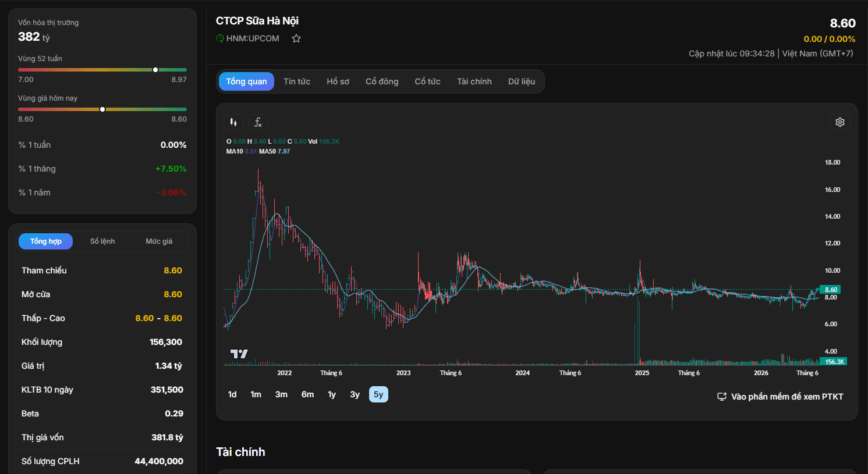Open the indicators fx button
Screen dimensions: 868x474
click(x=258, y=122)
